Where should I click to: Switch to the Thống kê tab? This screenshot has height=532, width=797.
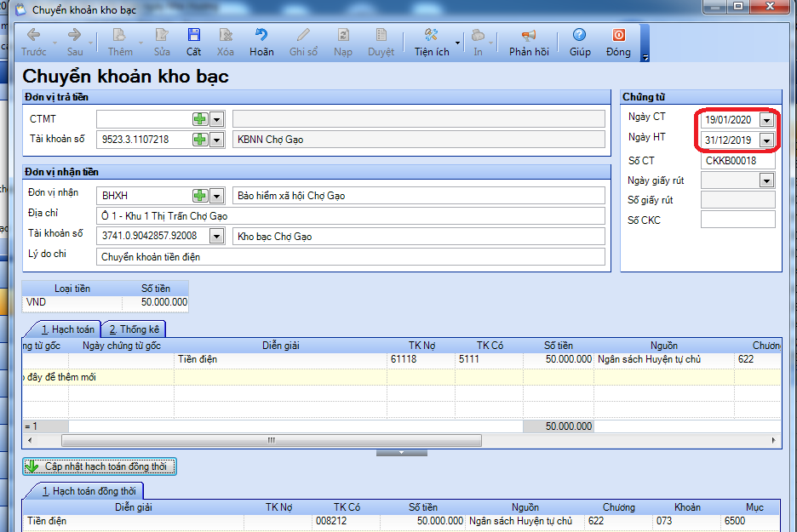[x=135, y=329]
